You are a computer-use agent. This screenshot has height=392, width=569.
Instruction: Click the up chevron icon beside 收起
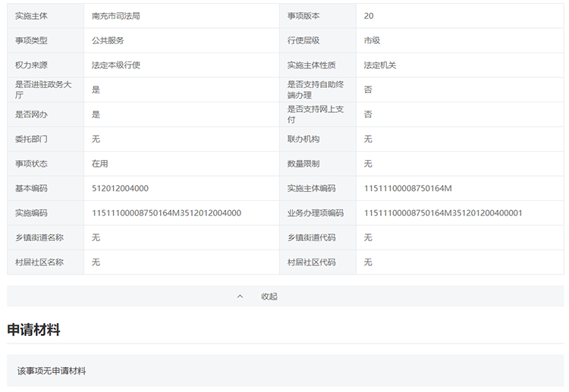point(240,296)
